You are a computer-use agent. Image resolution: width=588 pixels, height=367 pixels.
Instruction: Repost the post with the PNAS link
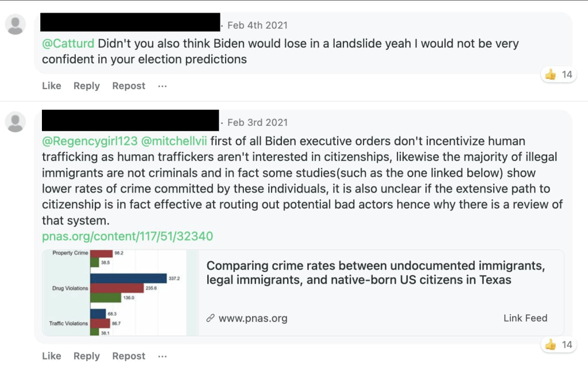pyautogui.click(x=129, y=356)
